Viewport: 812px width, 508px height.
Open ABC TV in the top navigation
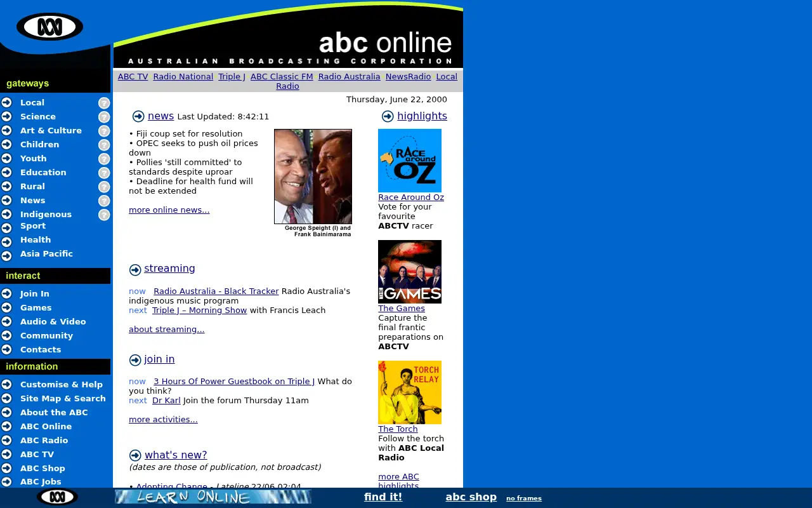[133, 76]
